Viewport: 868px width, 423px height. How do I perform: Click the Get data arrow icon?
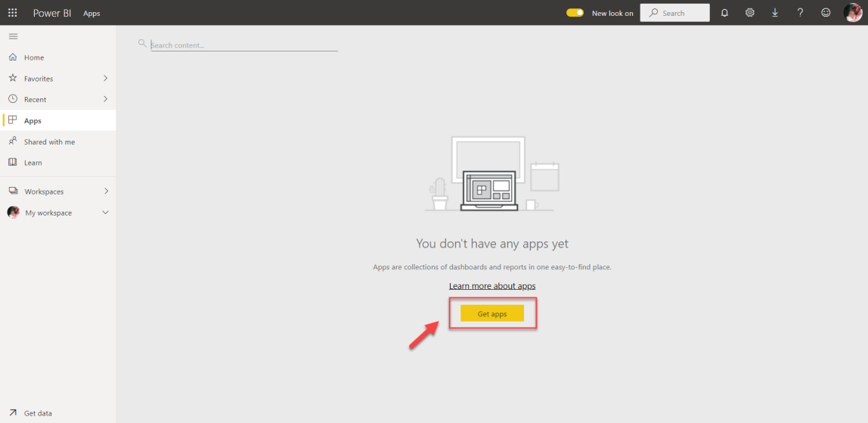(x=13, y=413)
